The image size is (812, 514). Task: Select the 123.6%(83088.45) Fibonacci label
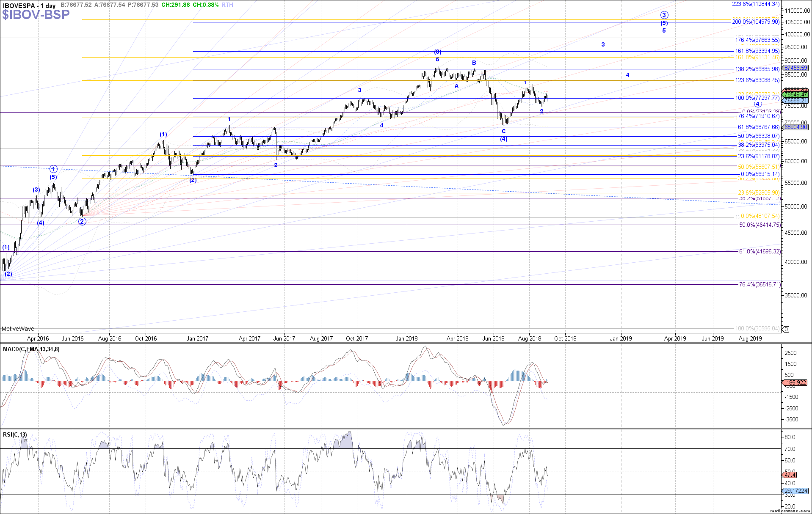coord(757,80)
